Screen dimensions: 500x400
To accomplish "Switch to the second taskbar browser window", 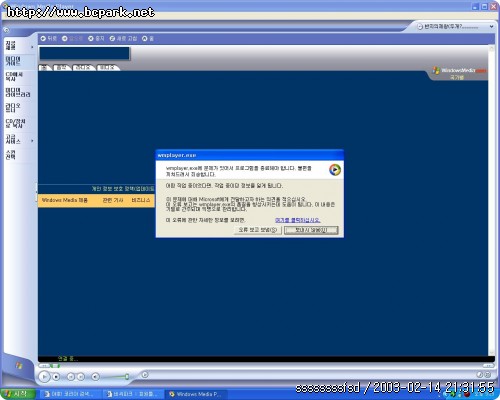I will click(132, 394).
